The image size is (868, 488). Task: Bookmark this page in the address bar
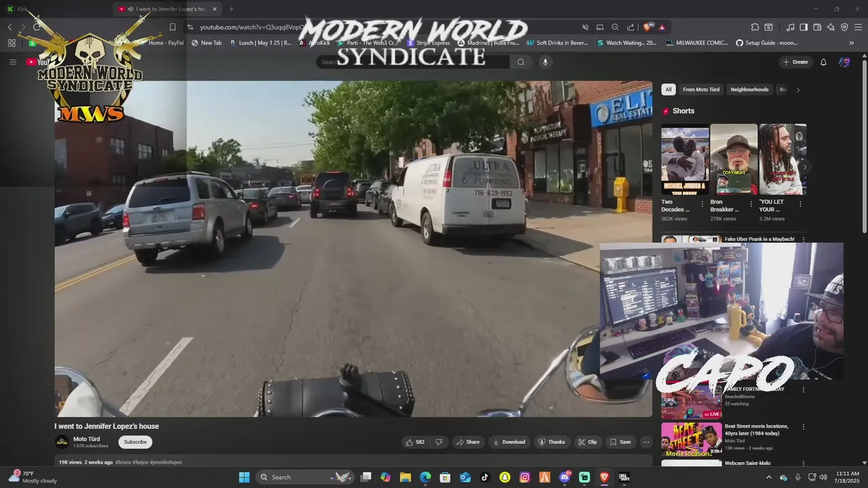coord(172,27)
